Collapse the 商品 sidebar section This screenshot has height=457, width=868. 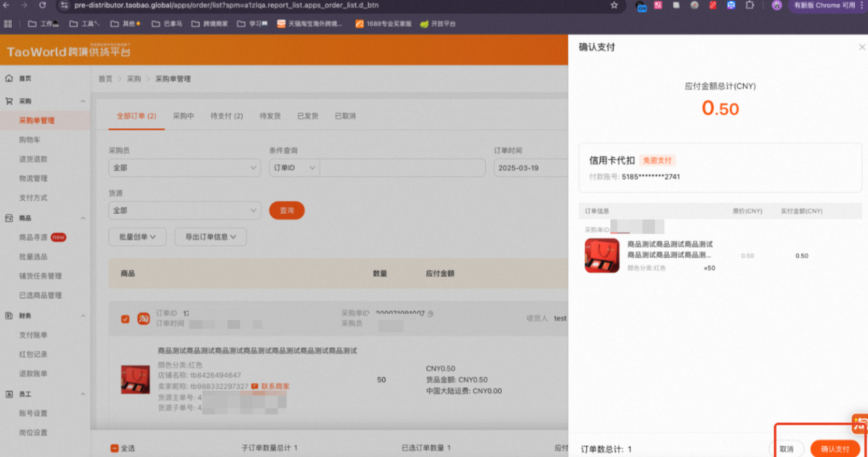[83, 218]
